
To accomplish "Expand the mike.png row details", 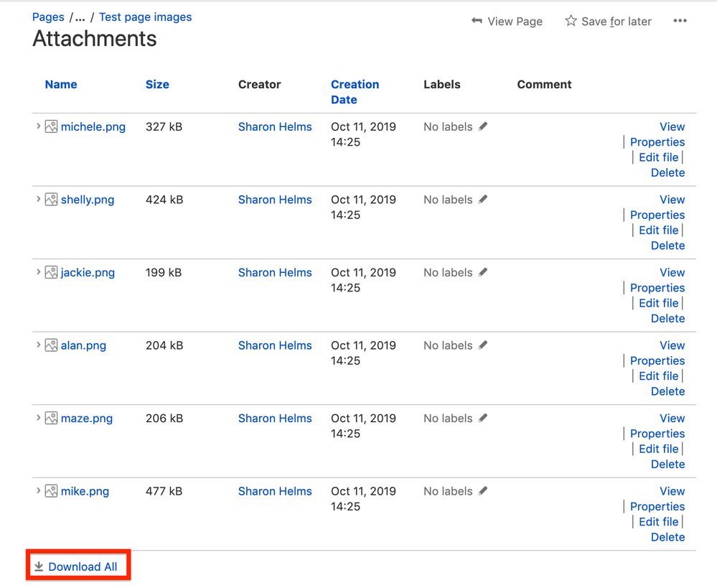I will [x=39, y=490].
